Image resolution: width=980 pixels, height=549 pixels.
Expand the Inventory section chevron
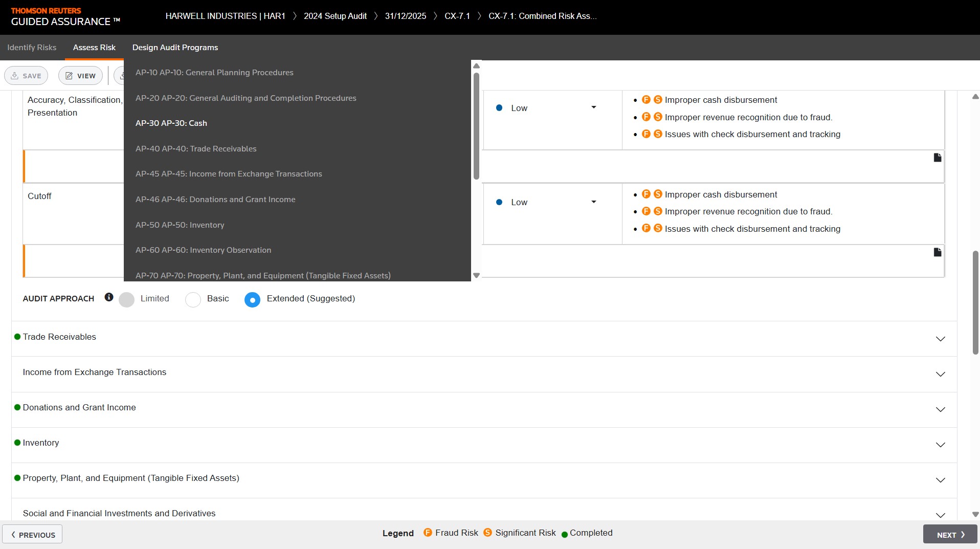click(940, 445)
